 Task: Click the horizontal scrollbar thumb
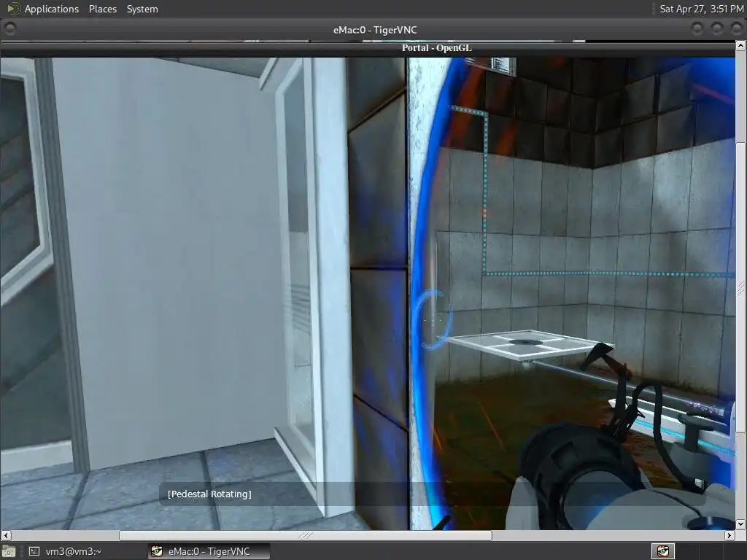(306, 535)
